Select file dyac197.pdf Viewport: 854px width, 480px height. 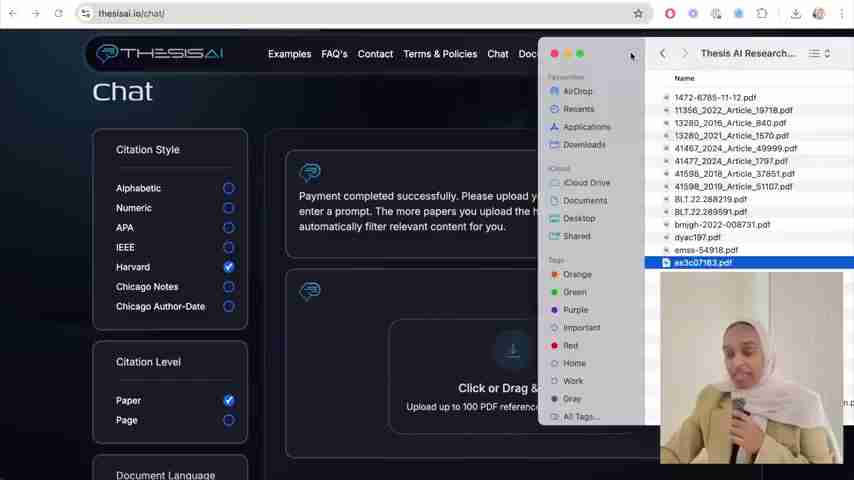coord(697,238)
